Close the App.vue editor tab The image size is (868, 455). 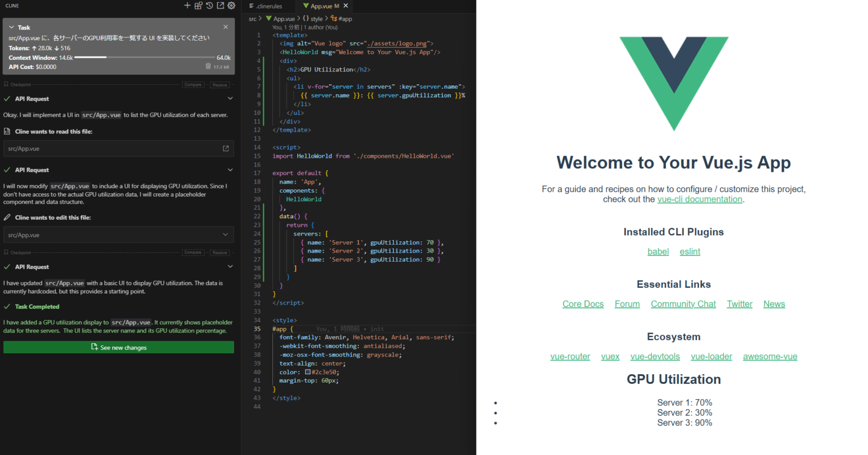pyautogui.click(x=346, y=6)
